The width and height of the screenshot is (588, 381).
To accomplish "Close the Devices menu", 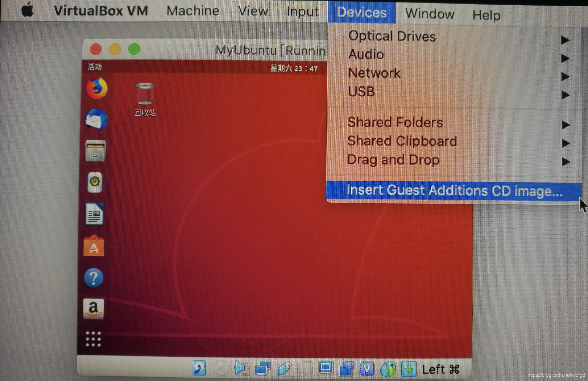I will [362, 12].
